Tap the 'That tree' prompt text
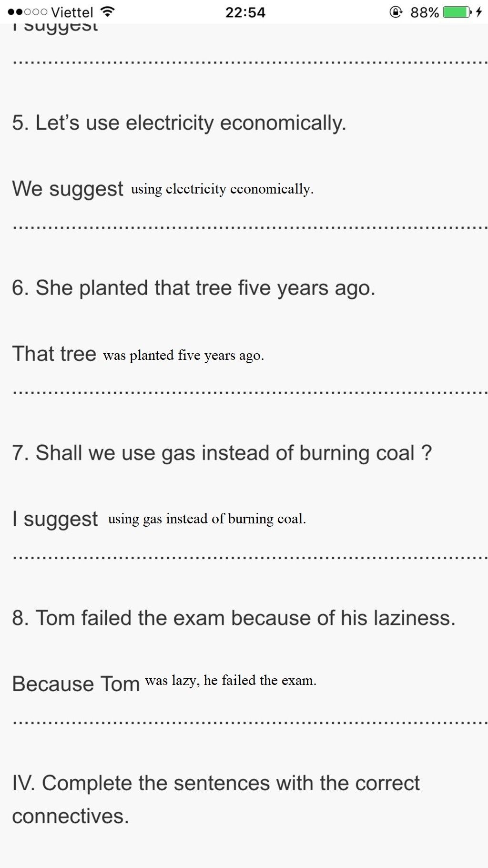 tap(54, 354)
